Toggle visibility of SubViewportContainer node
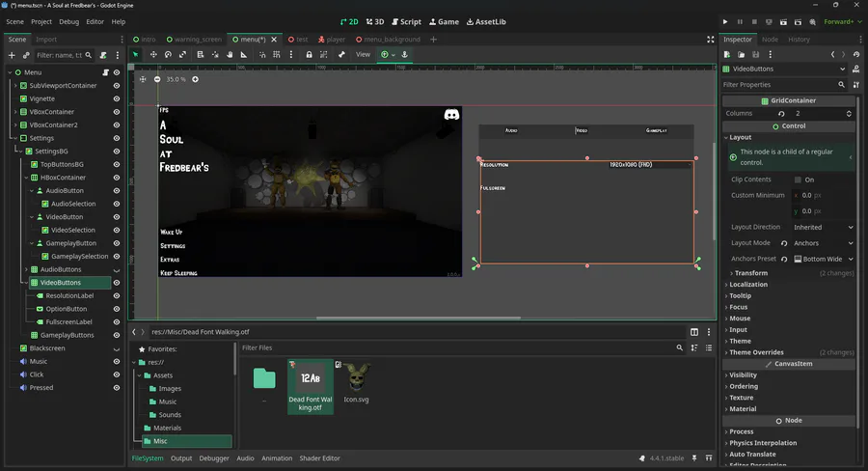 pyautogui.click(x=117, y=86)
